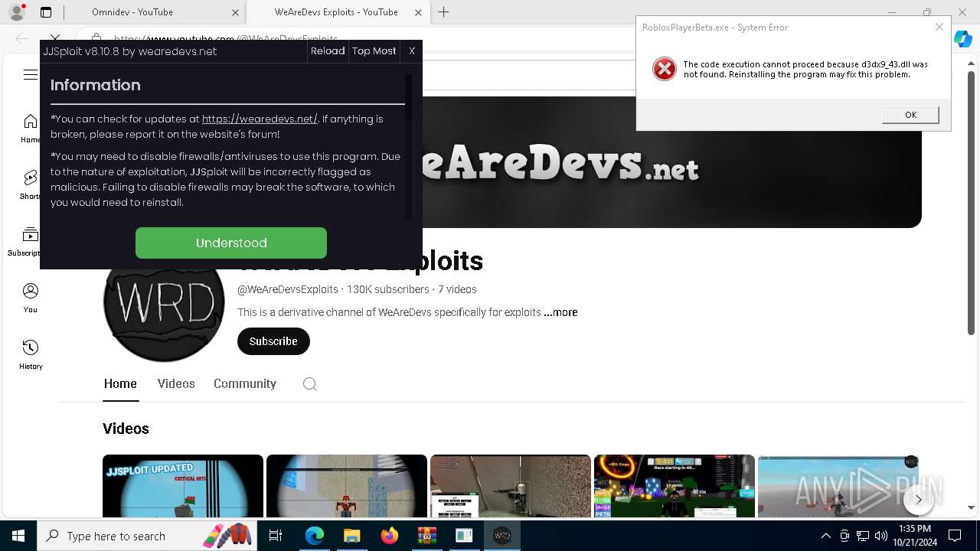
Task: Click the 7 videos count text
Action: [x=457, y=289]
